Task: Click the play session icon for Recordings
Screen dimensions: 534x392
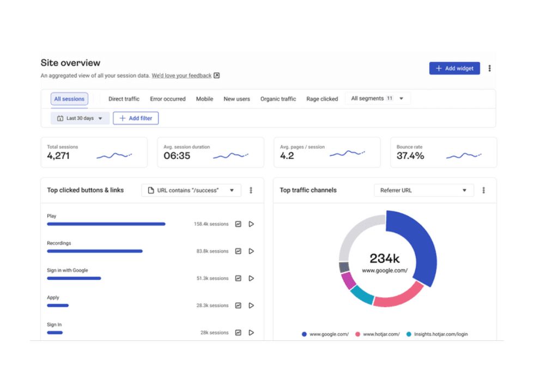Action: point(251,251)
